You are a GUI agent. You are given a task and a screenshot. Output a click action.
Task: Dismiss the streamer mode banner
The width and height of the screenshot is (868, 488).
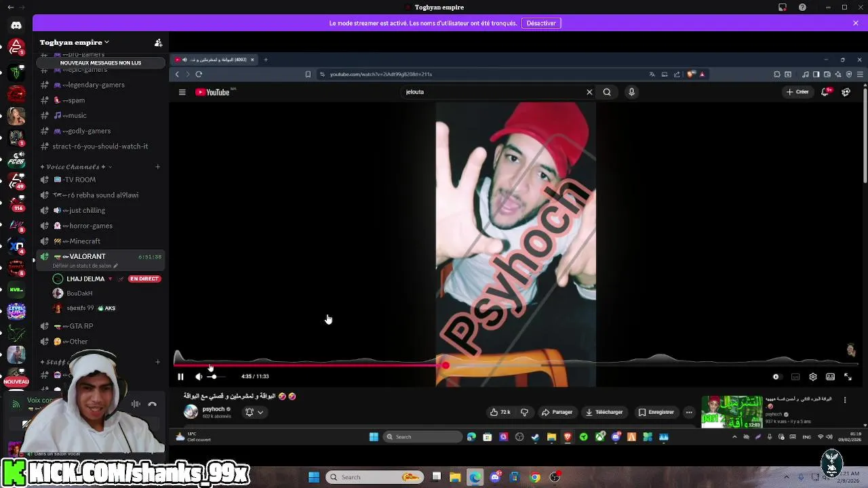pos(856,23)
